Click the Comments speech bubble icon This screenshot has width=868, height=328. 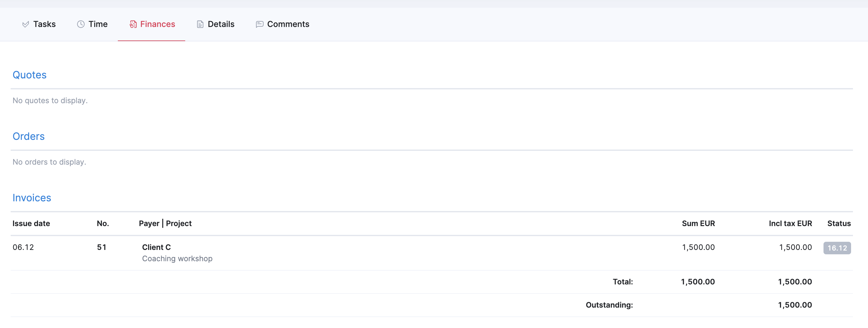[259, 24]
